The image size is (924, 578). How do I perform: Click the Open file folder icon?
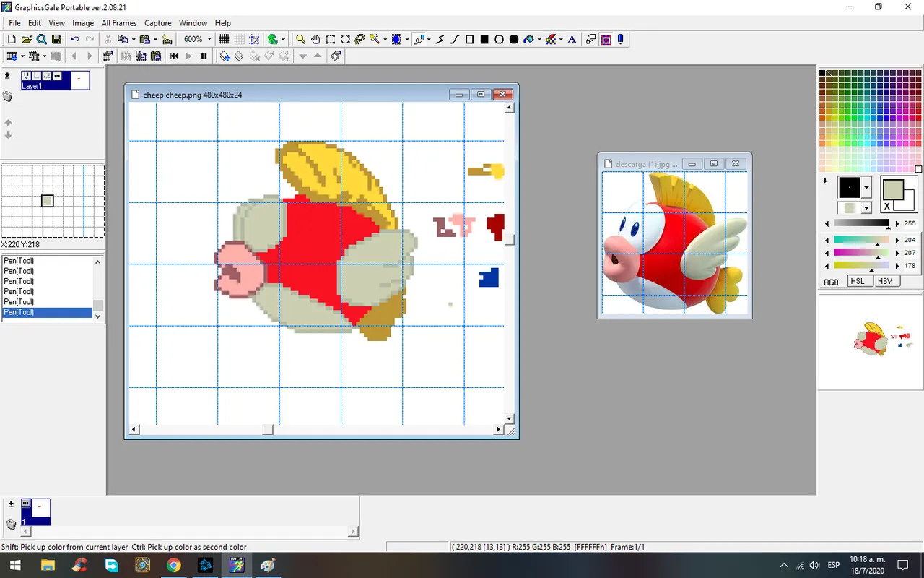pos(27,39)
